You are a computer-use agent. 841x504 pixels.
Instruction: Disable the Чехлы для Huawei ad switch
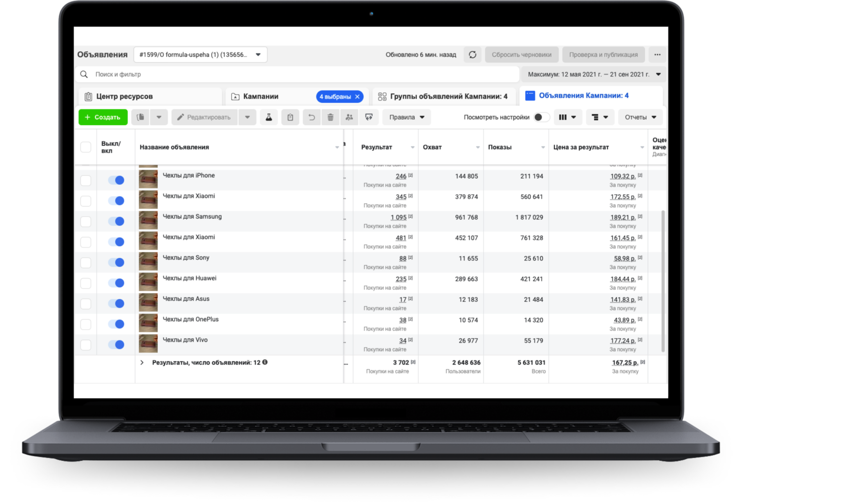click(116, 283)
